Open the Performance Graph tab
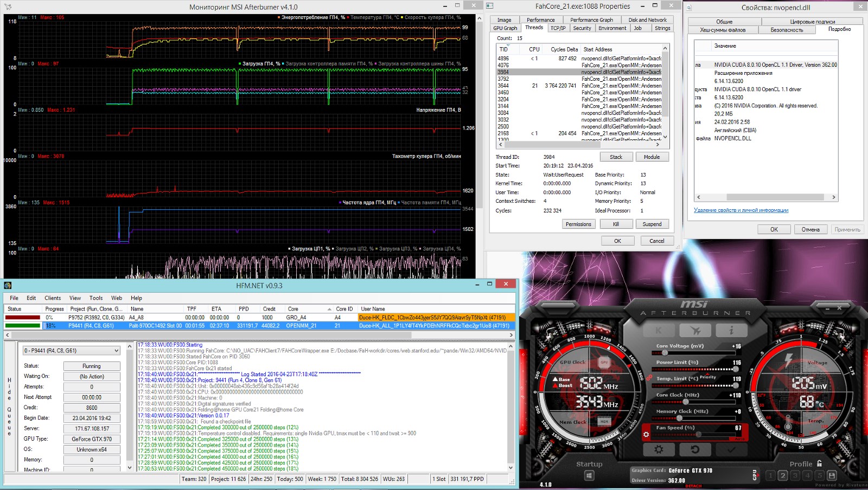 (x=591, y=20)
